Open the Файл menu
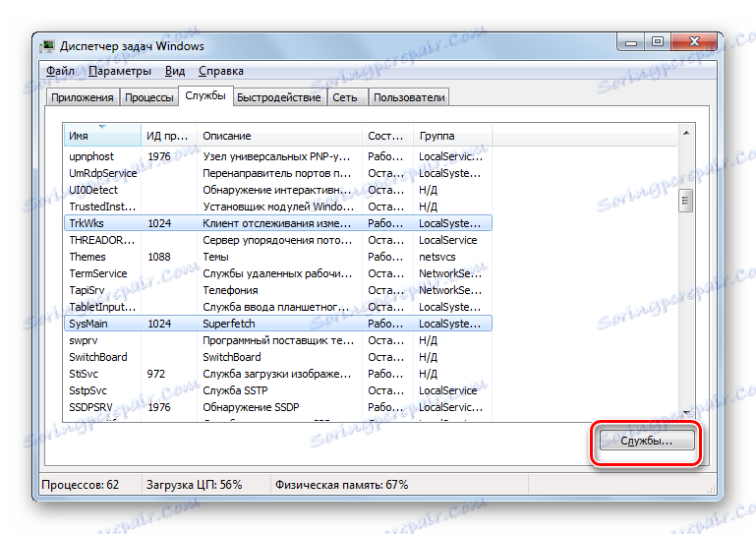This screenshot has height=534, width=756. (x=60, y=71)
